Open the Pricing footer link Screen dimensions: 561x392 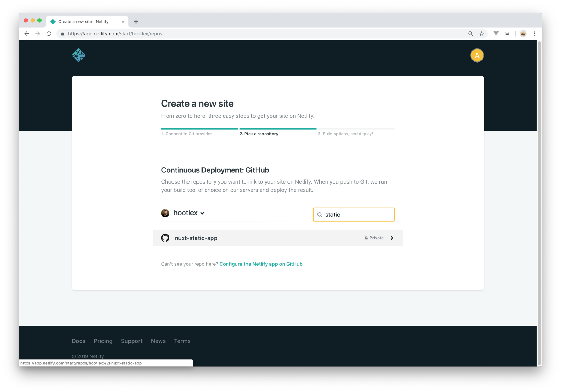pyautogui.click(x=103, y=341)
